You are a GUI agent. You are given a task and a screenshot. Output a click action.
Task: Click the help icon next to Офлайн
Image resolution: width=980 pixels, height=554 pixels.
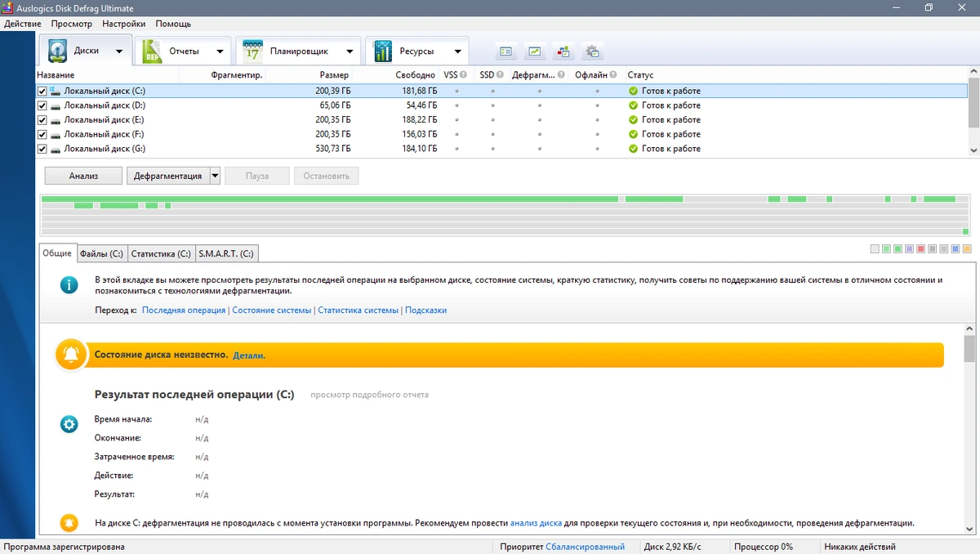[x=614, y=75]
